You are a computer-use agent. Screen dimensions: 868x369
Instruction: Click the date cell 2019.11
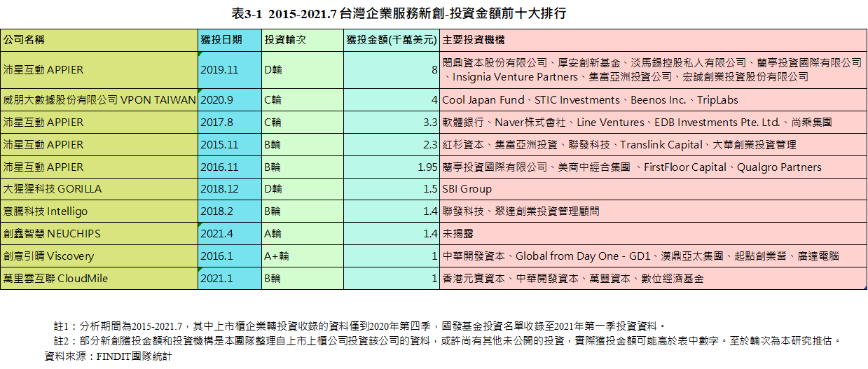click(230, 70)
